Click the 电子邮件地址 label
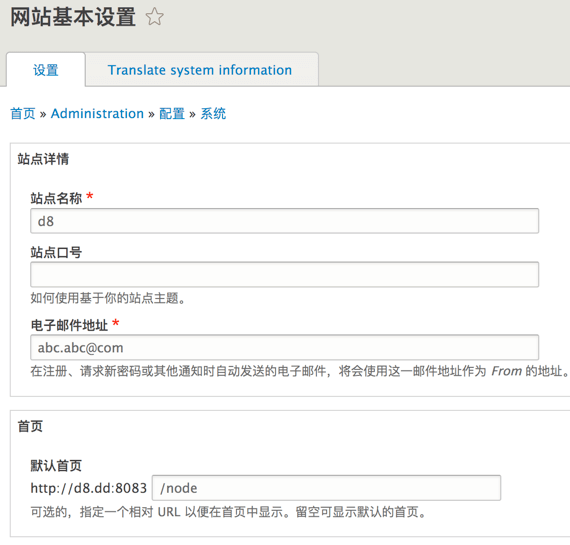This screenshot has height=545, width=570. [x=69, y=325]
